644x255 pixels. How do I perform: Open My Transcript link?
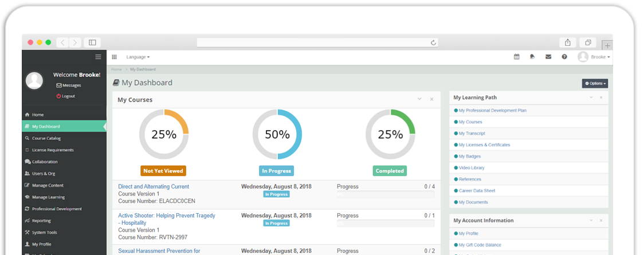coord(472,134)
